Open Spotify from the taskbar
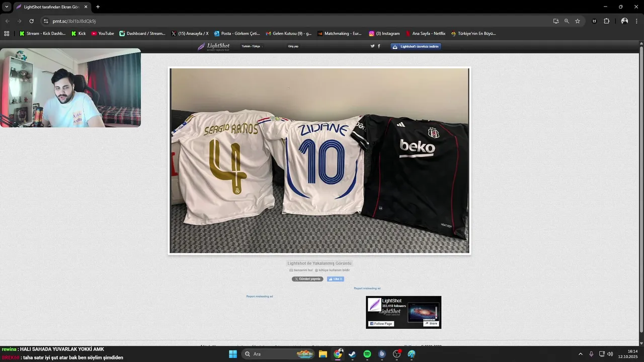 [x=367, y=354]
